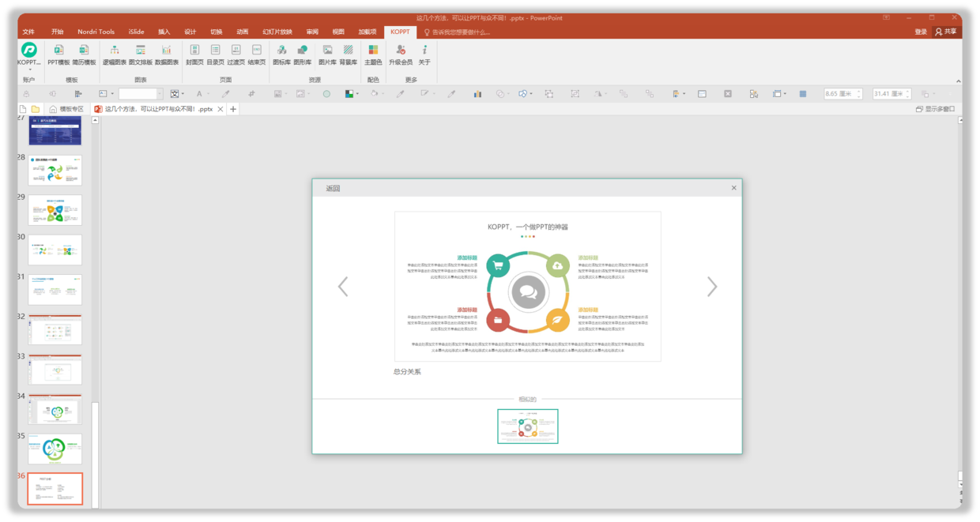This screenshot has width=980, height=522.
Task: Click the bar chart icon in toolbar
Action: (477, 94)
